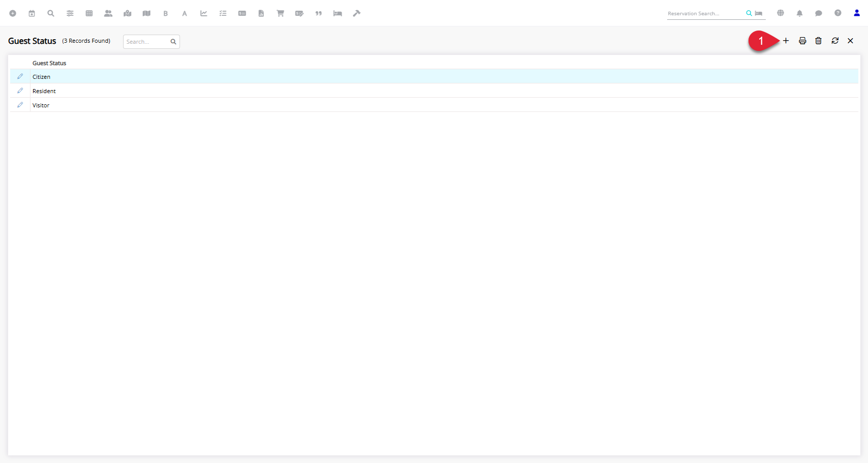The image size is (868, 463).
Task: Print the guest status list
Action: point(802,41)
